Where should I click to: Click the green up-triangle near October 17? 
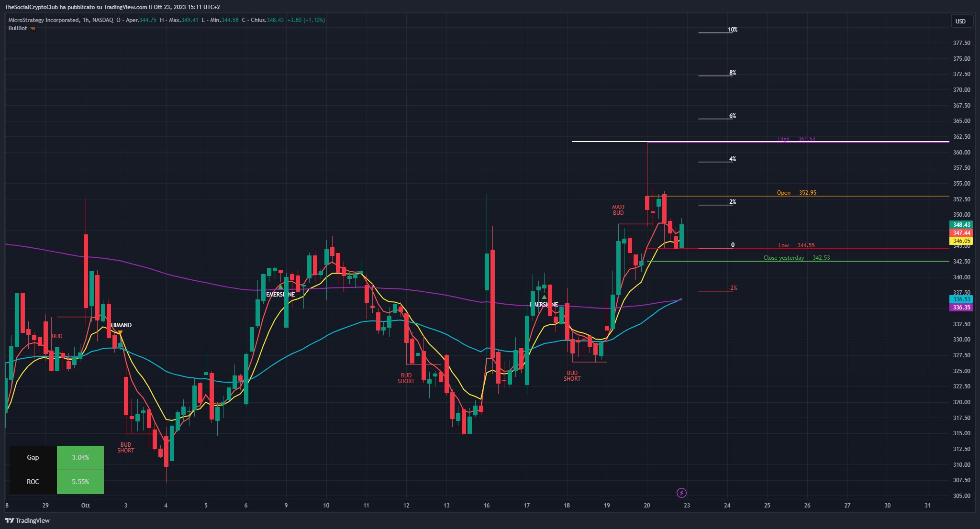(544, 297)
